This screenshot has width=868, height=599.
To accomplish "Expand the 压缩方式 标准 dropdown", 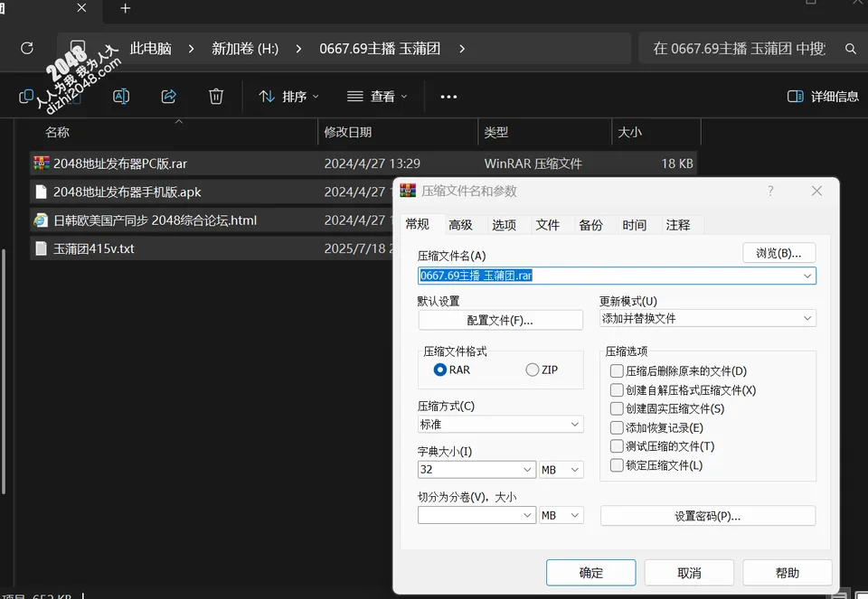I will pos(500,425).
